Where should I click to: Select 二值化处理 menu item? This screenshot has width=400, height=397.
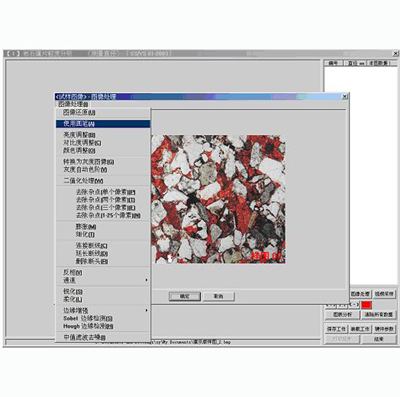(103, 181)
